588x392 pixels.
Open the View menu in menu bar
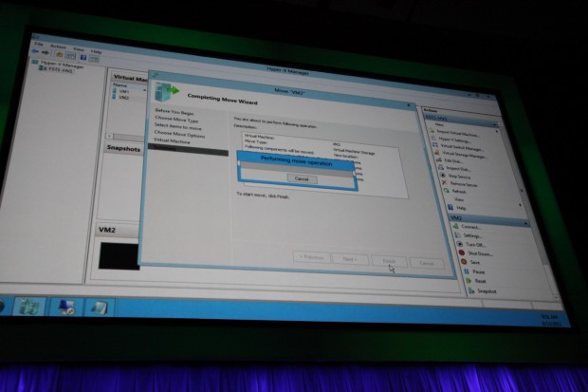click(x=78, y=48)
